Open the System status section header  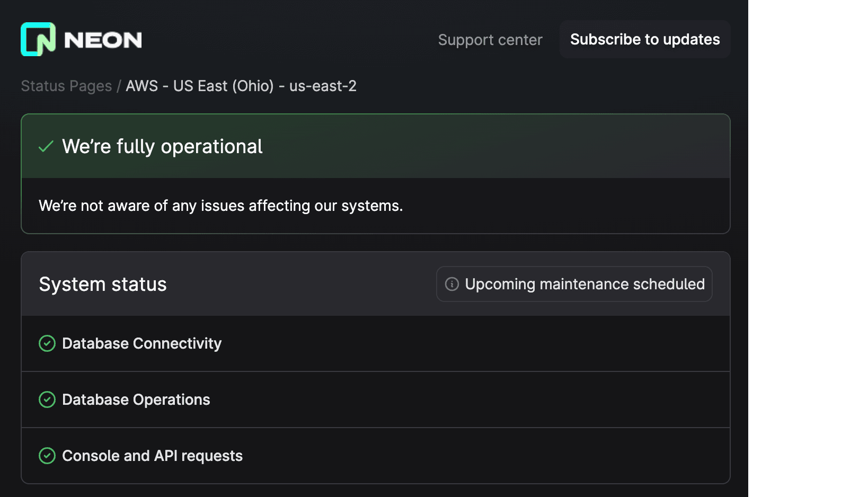[x=103, y=284]
